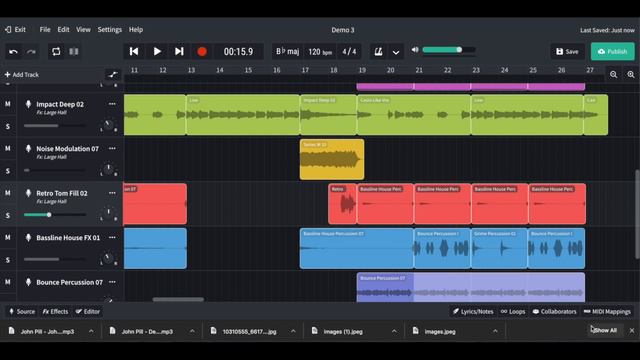This screenshot has width=640, height=360.
Task: Skip forward to the end
Action: pos(179,51)
